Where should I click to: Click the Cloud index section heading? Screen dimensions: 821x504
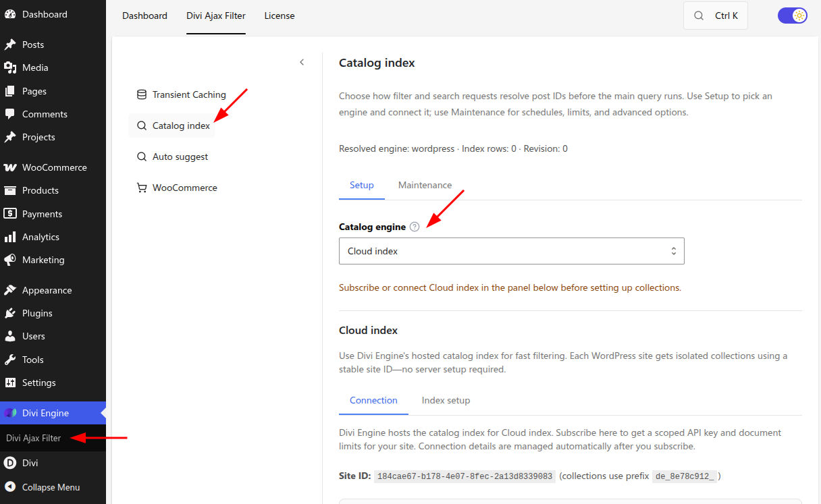(x=368, y=331)
